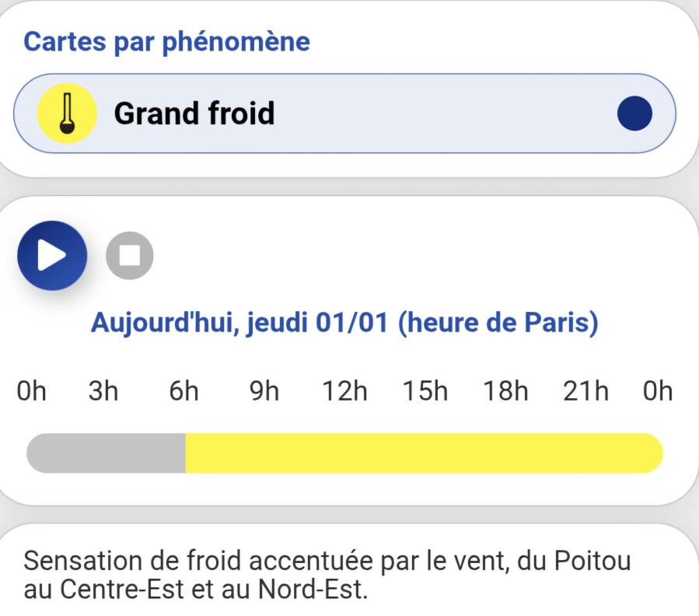This screenshot has width=699, height=616.
Task: Click the "(heure de Paris)" text
Action: tap(498, 321)
